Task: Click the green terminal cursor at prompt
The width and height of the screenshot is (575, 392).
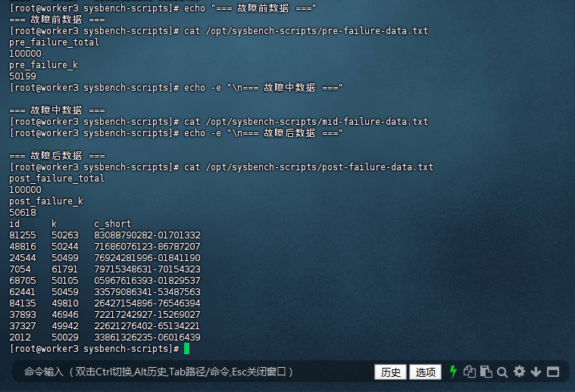Action: click(x=186, y=349)
